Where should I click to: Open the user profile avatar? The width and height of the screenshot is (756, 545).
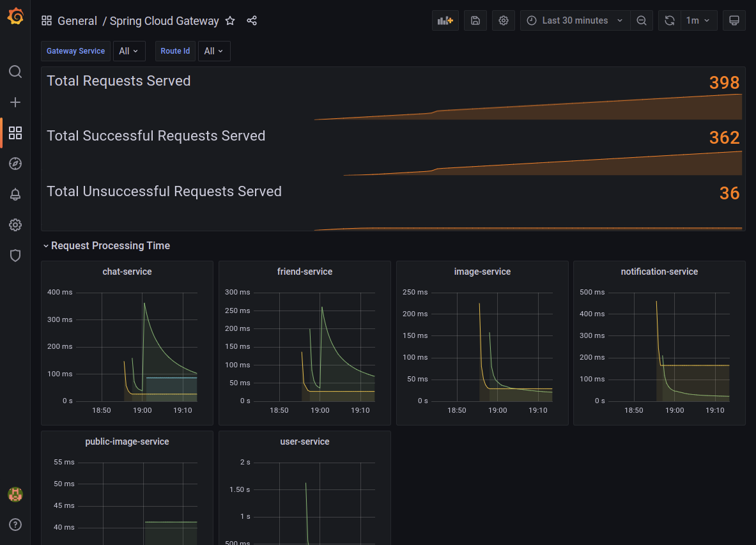tap(15, 495)
